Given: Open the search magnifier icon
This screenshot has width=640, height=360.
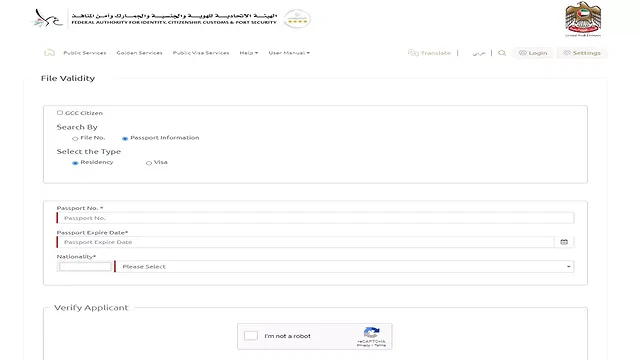Looking at the screenshot, I should tap(502, 53).
